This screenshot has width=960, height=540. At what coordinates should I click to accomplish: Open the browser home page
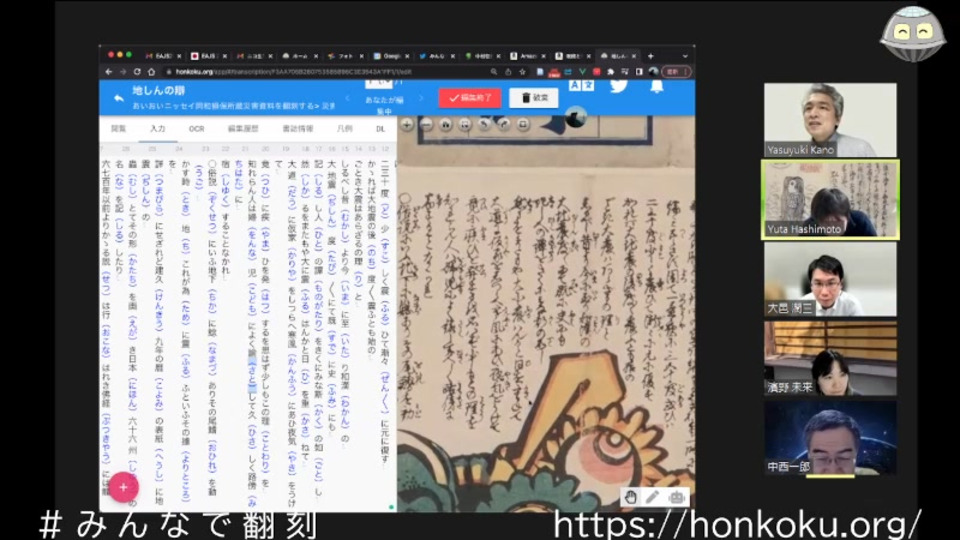[151, 72]
